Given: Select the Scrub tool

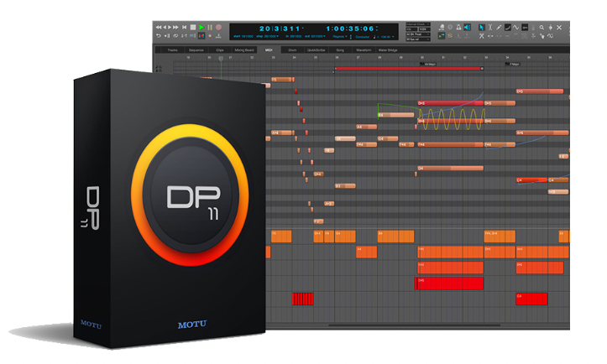Looking at the screenshot, I should click(x=551, y=27).
